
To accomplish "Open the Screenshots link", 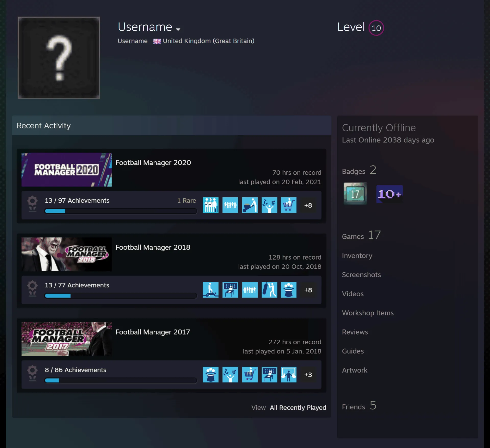I will coord(361,275).
